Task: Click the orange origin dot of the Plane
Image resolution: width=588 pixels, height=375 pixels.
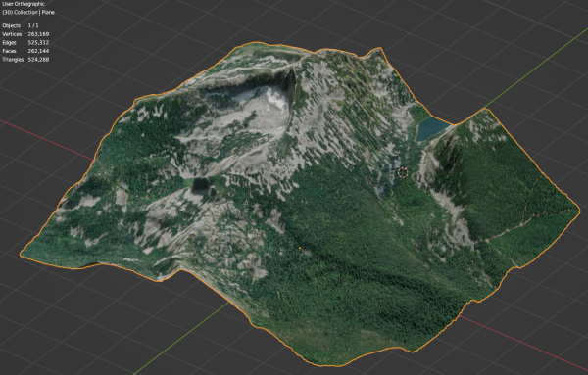Action: coord(300,248)
